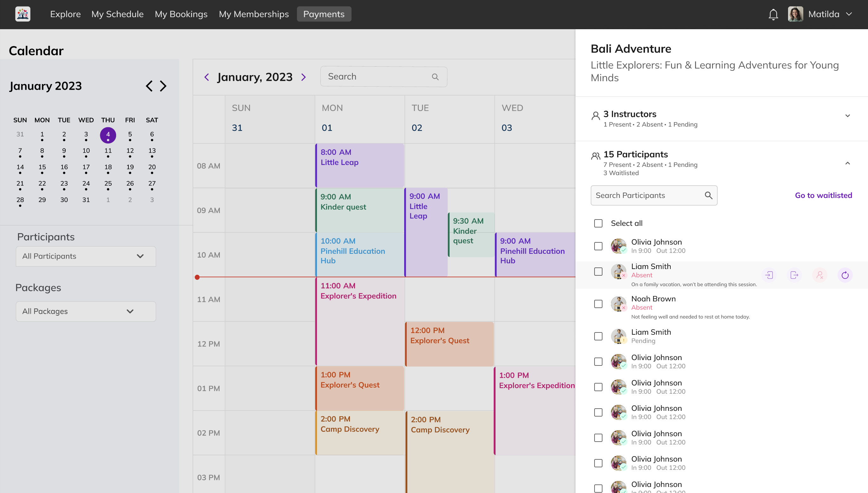Open notifications via the bell icon
Image resolution: width=868 pixels, height=493 pixels.
click(773, 14)
